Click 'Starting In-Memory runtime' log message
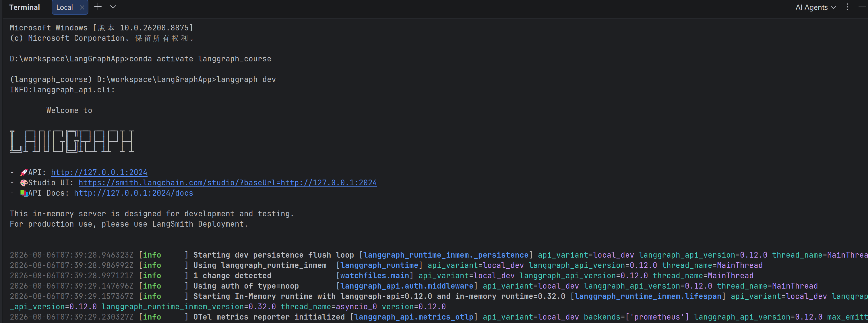Image resolution: width=868 pixels, height=323 pixels. pos(379,296)
